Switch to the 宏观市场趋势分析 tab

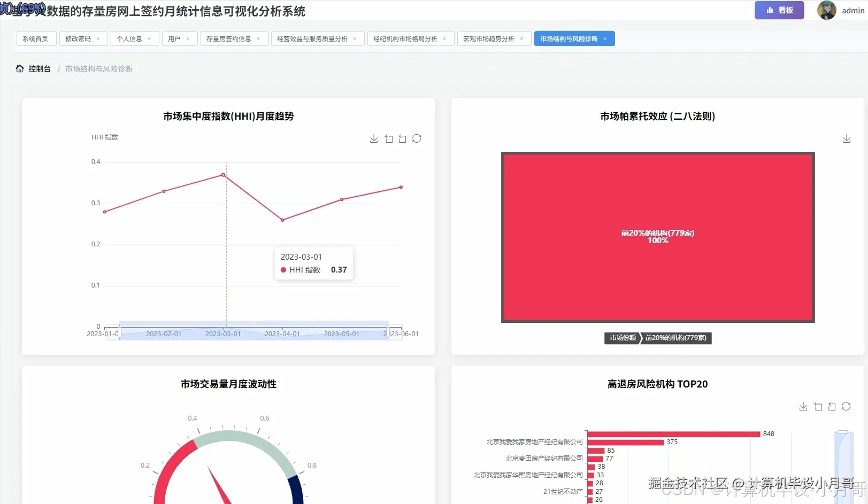(490, 38)
